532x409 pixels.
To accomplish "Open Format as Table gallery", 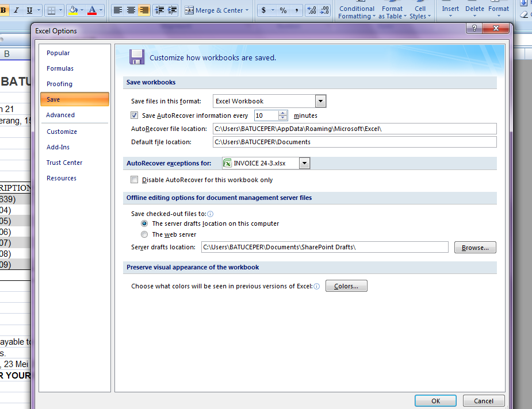I will (x=392, y=12).
